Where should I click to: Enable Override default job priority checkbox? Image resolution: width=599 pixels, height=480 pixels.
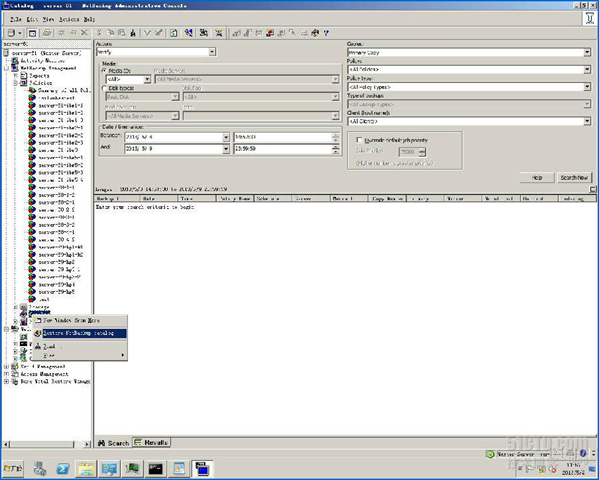click(359, 140)
